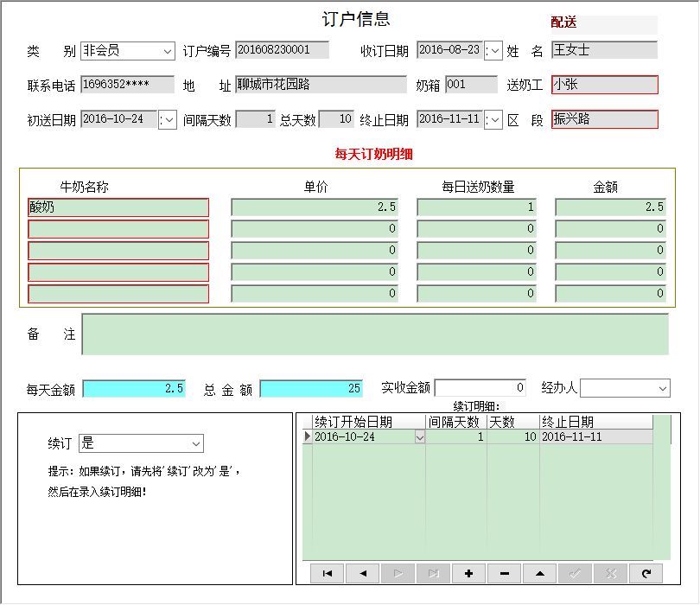The image size is (700, 605).
Task: Click the 实收金额 input field
Action: click(x=480, y=389)
